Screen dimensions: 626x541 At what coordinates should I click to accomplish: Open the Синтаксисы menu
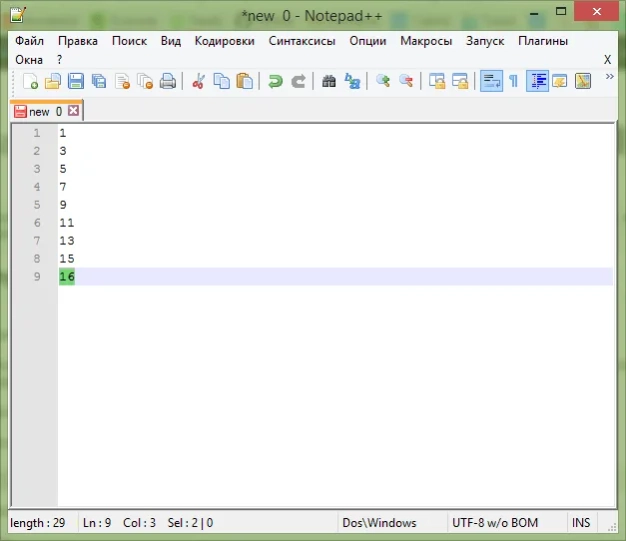click(302, 41)
